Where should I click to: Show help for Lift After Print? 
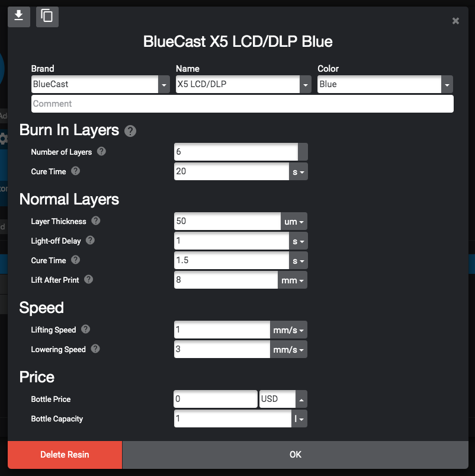click(89, 279)
